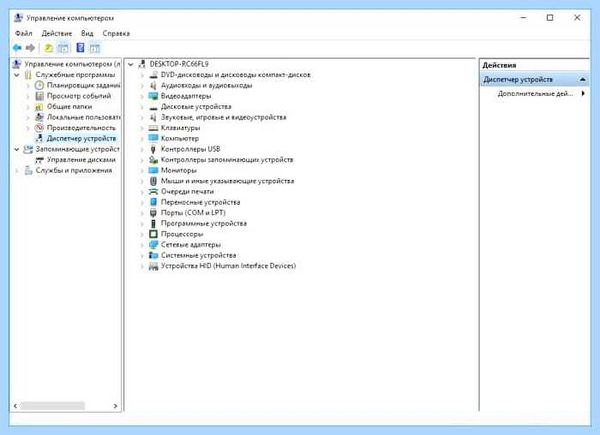Image resolution: width=600 pixels, height=435 pixels.
Task: Select Программные устройства row
Action: pyautogui.click(x=204, y=223)
